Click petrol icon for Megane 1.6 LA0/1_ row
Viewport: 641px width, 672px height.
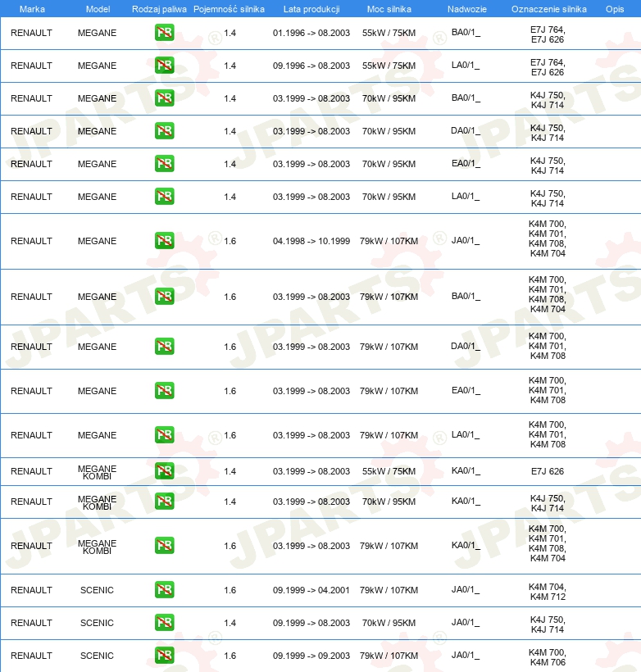165,435
